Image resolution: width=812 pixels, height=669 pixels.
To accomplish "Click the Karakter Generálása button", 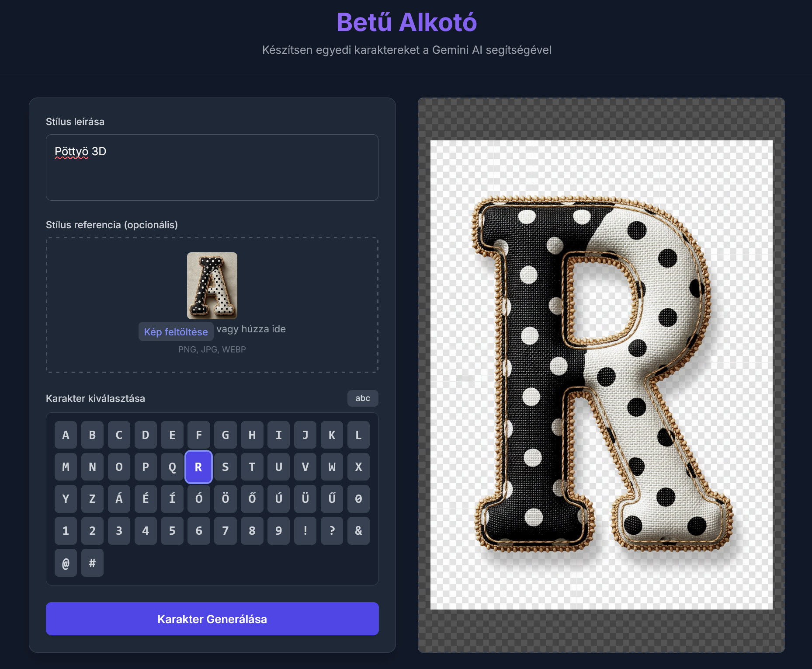I will point(212,619).
